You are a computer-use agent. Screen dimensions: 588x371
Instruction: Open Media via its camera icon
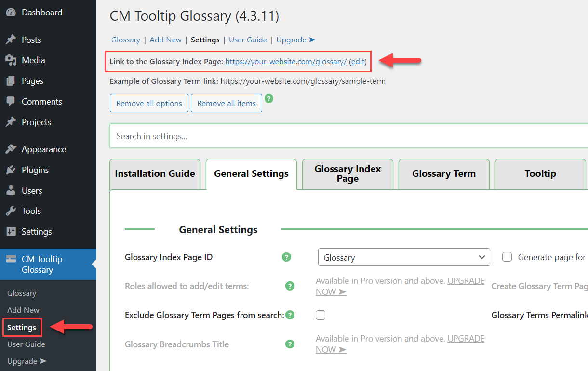[x=11, y=60]
